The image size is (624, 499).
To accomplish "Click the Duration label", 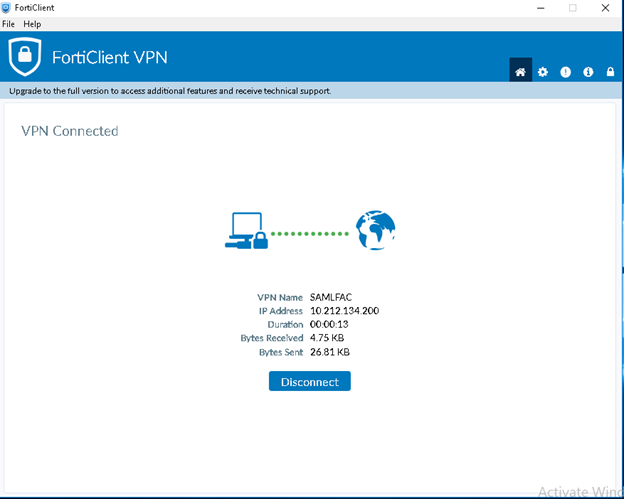I will (x=285, y=325).
